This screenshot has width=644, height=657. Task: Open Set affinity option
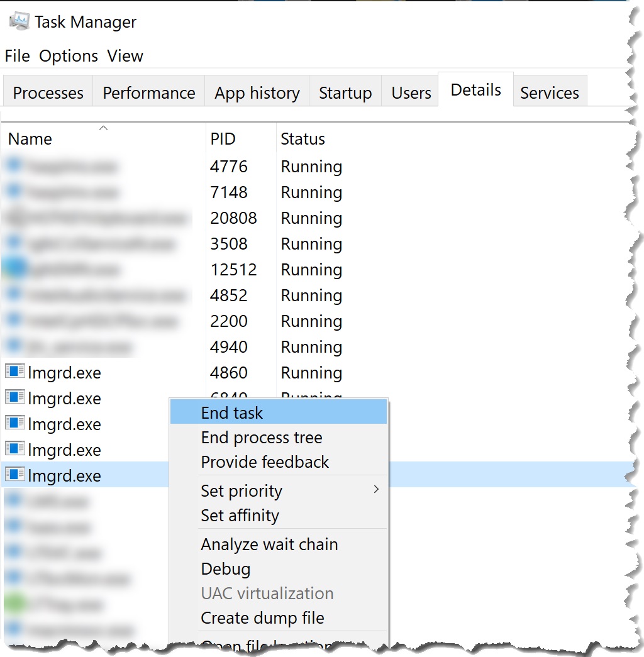(240, 516)
